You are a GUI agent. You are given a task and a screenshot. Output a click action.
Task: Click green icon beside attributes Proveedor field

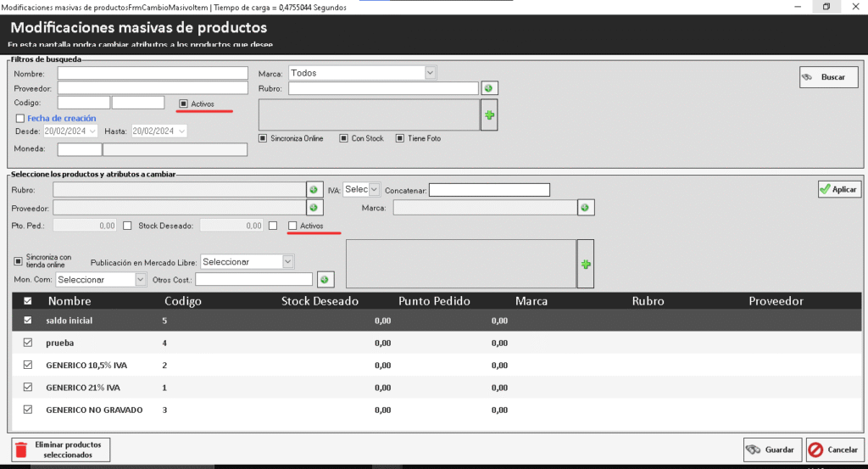coord(314,208)
